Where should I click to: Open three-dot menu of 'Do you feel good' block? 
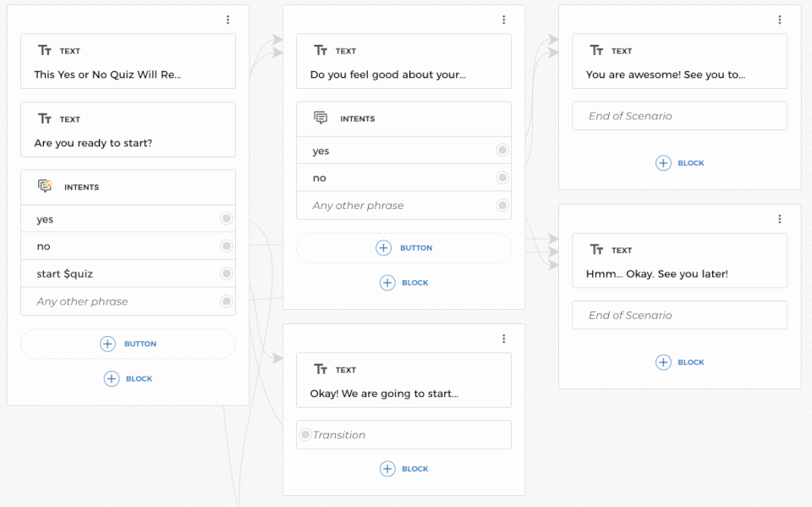pyautogui.click(x=503, y=20)
